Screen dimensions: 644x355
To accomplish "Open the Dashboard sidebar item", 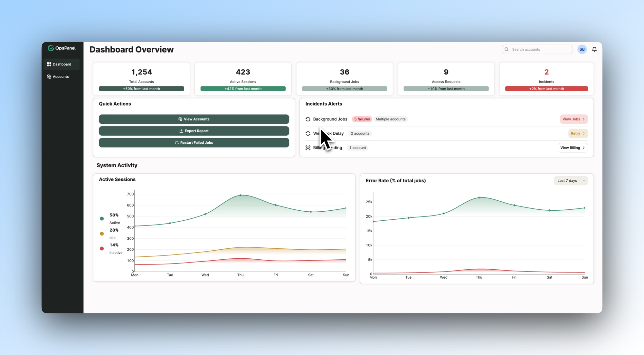I will [x=62, y=64].
